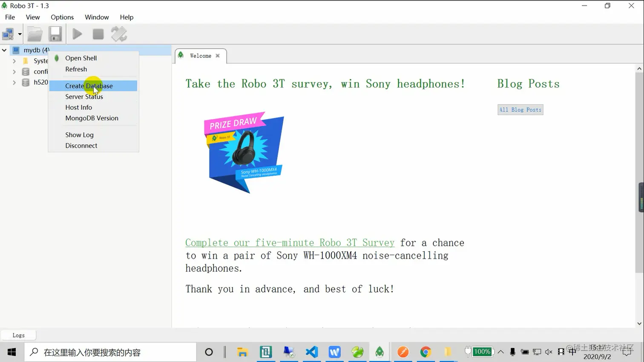This screenshot has height=362, width=644.
Task: Open the orange Postman-like taskbar icon
Action: [x=403, y=352]
